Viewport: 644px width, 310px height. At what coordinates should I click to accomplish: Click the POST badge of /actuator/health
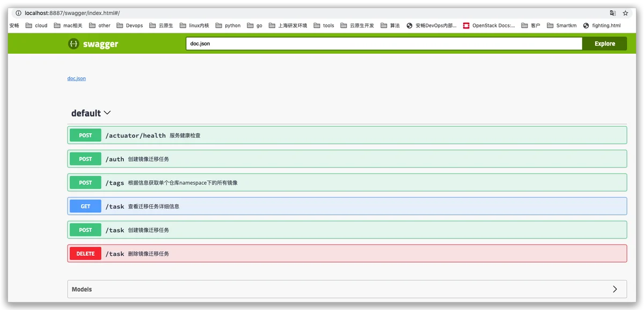pos(85,135)
